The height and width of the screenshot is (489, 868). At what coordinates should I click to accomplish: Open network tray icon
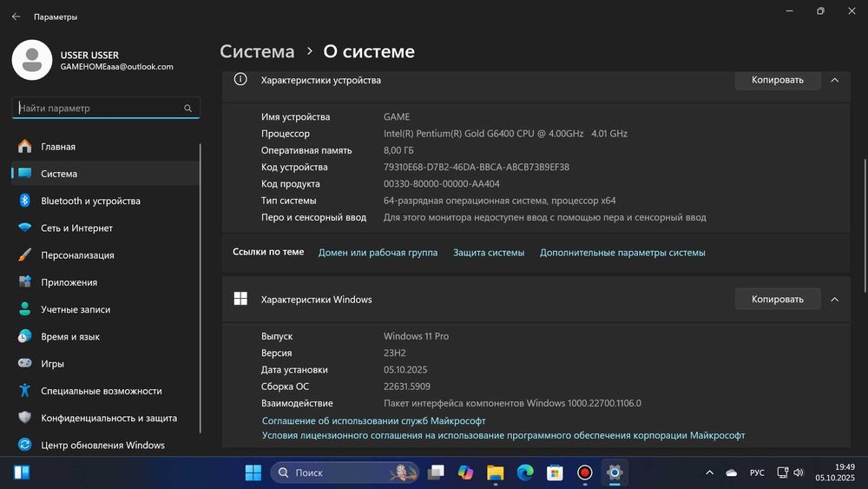[782, 472]
